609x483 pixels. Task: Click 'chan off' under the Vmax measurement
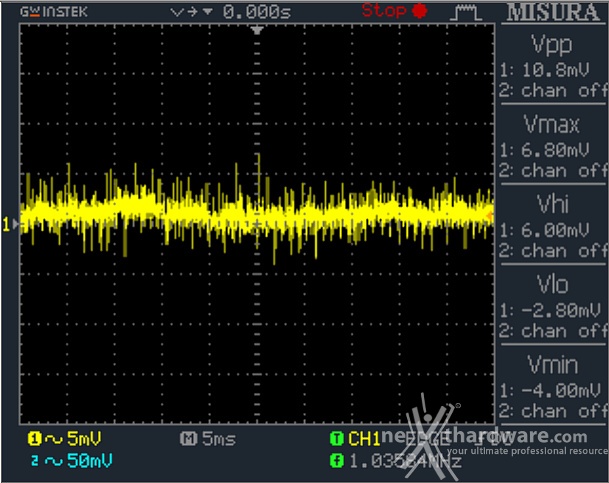click(x=564, y=171)
